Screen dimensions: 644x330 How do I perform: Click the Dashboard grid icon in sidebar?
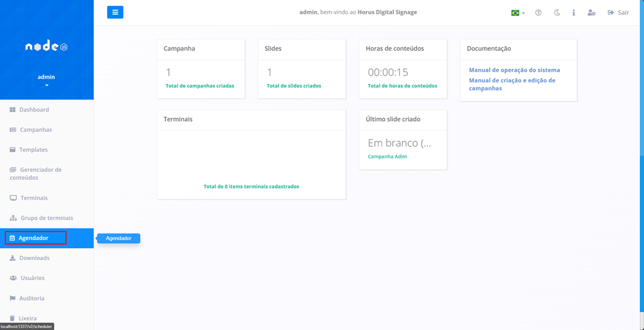(12, 110)
